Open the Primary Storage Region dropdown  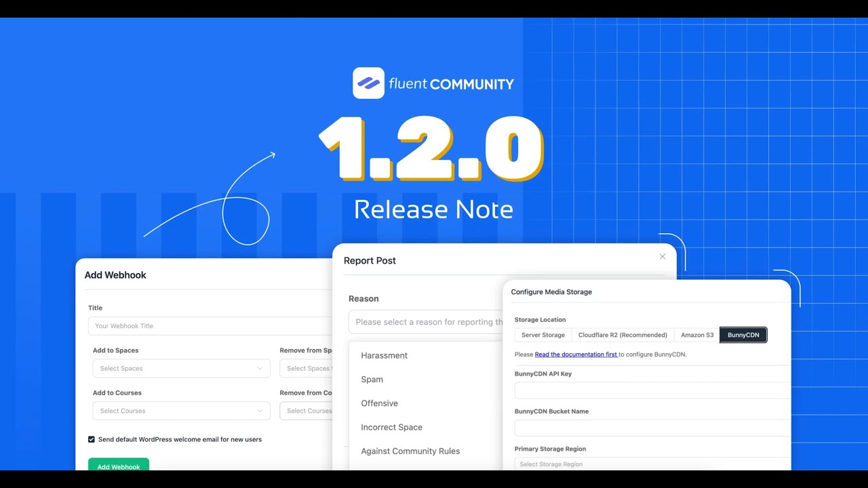pos(652,464)
